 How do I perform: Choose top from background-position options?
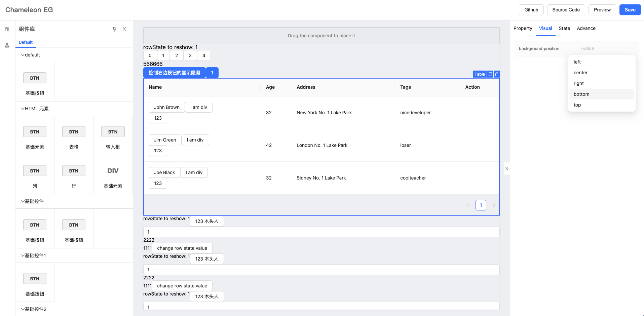602,105
